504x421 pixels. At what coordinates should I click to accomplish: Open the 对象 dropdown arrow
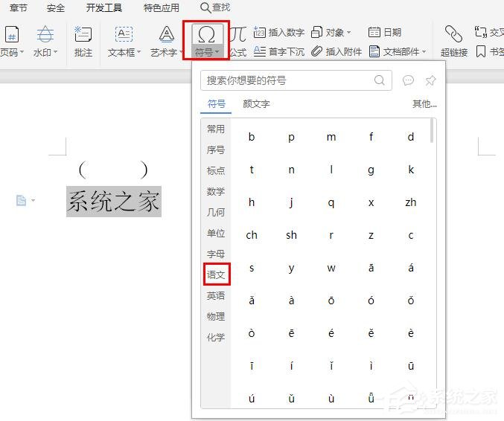coord(348,33)
